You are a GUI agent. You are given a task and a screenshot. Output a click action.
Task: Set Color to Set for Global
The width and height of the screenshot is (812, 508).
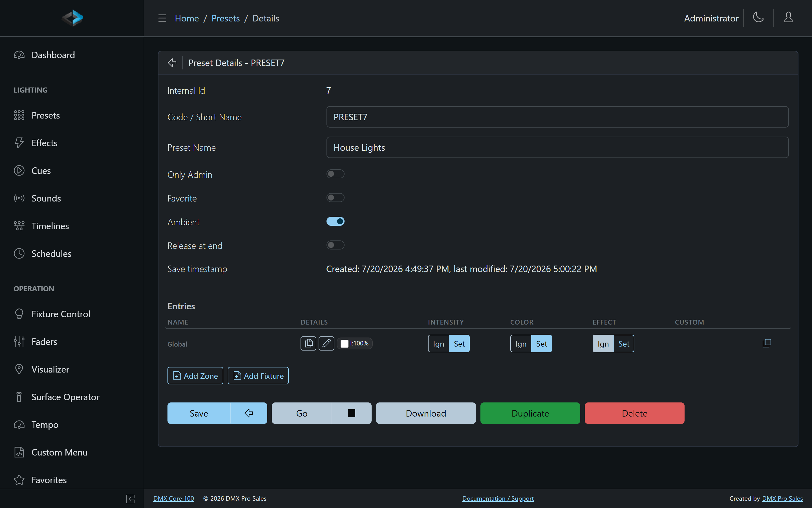pyautogui.click(x=542, y=344)
